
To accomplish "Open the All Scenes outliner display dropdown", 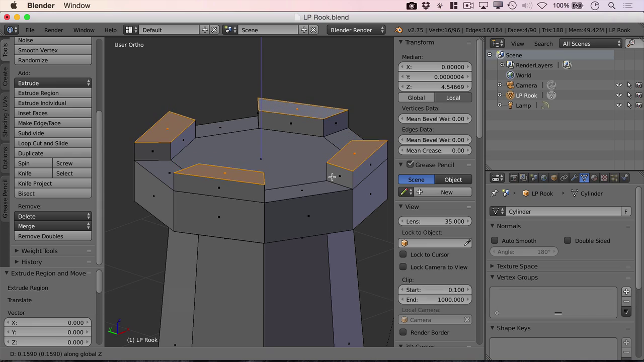I will (x=591, y=44).
